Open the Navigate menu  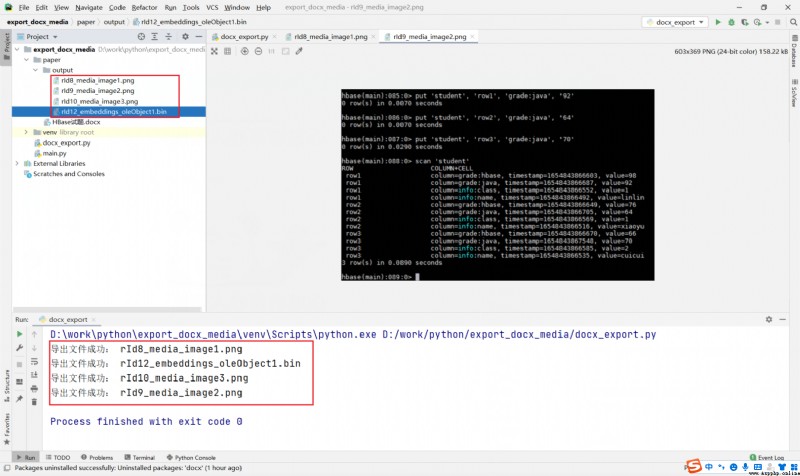[89, 8]
